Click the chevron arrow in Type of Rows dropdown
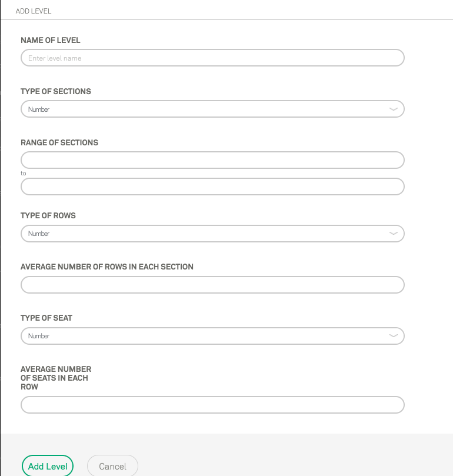 tap(394, 234)
